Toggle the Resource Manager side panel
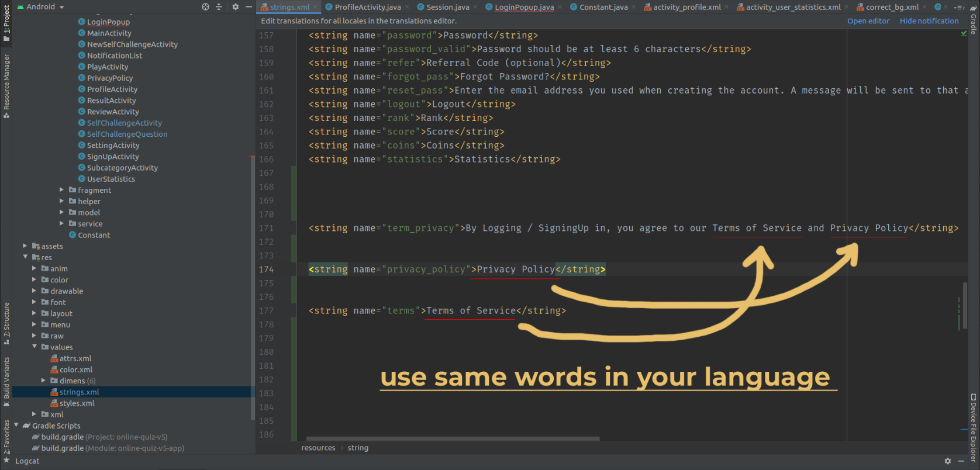The height and width of the screenshot is (470, 980). [6, 86]
